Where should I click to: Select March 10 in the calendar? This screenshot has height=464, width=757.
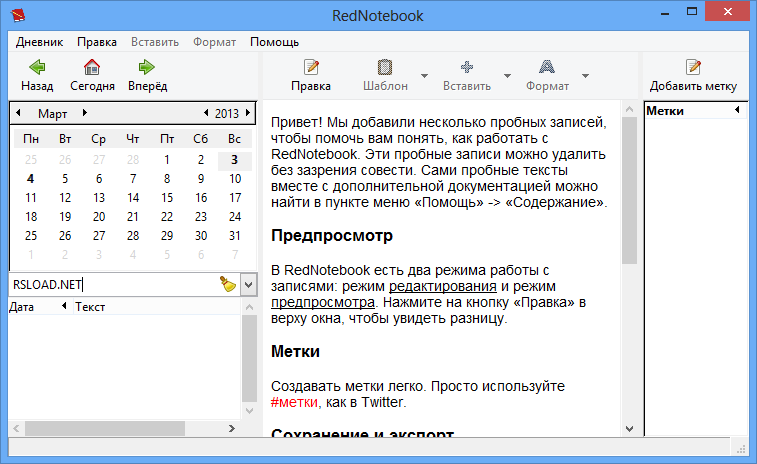pos(235,179)
